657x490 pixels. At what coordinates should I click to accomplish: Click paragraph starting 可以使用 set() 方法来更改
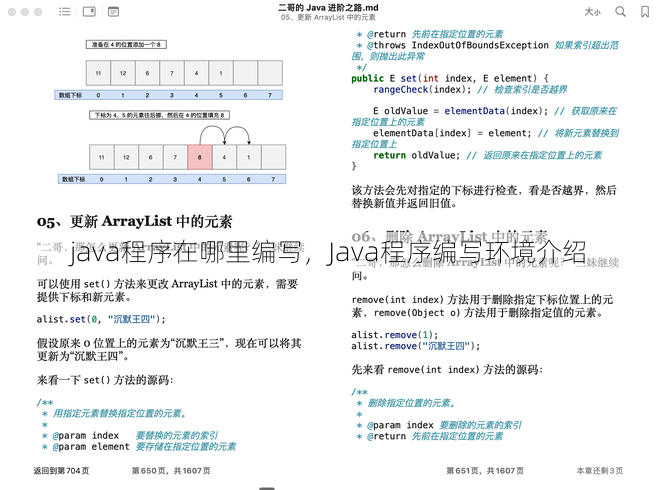[167, 290]
